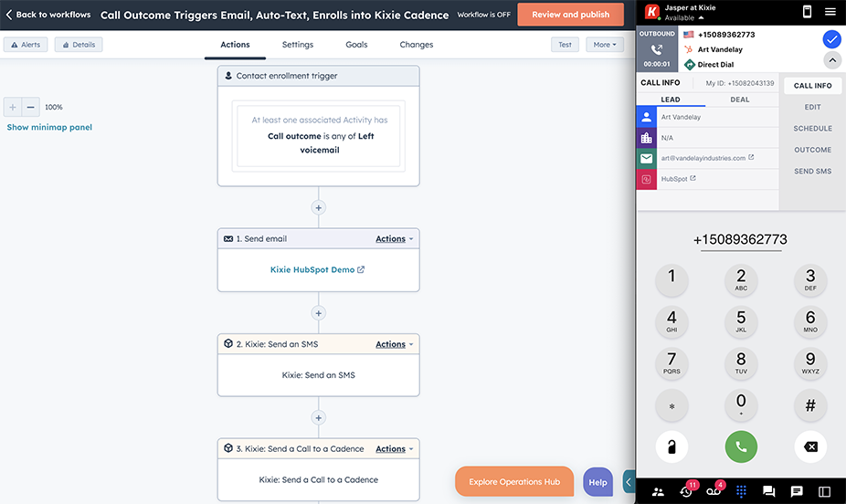Open the Help widget
The width and height of the screenshot is (846, 504).
(x=597, y=482)
